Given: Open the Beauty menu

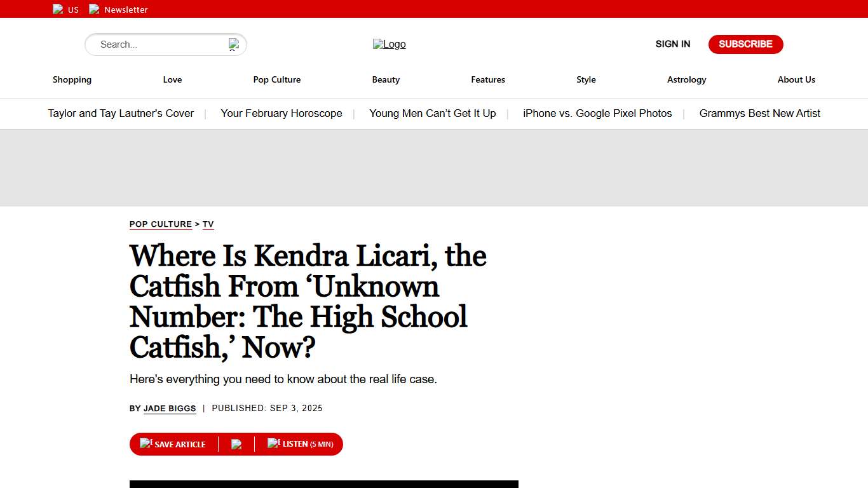Looking at the screenshot, I should click(x=386, y=79).
